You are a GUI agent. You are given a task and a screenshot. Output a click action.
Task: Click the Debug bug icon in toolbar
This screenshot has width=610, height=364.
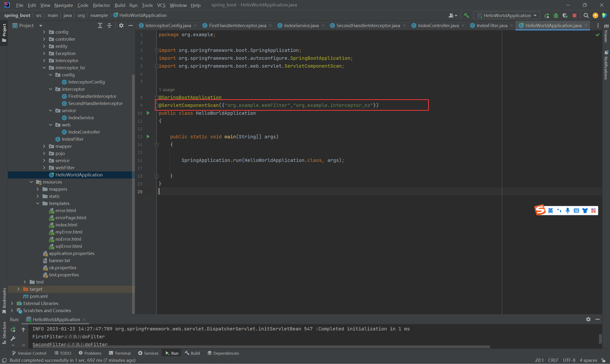point(556,15)
